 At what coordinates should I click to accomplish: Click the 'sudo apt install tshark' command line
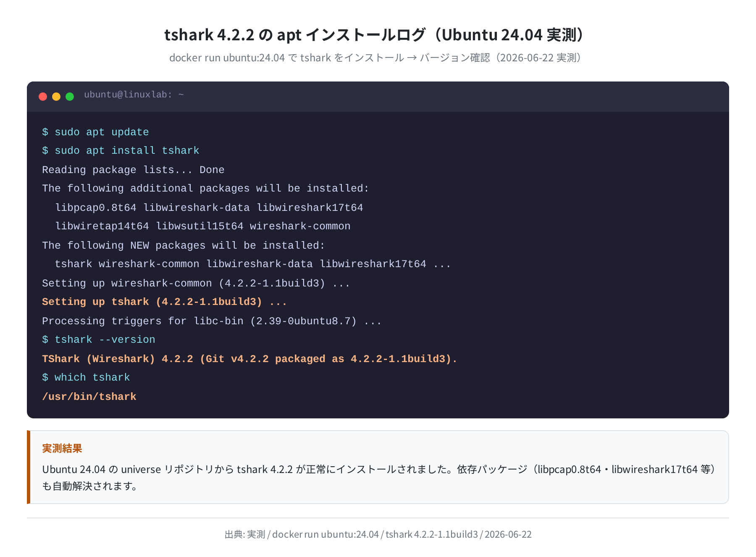click(x=121, y=150)
